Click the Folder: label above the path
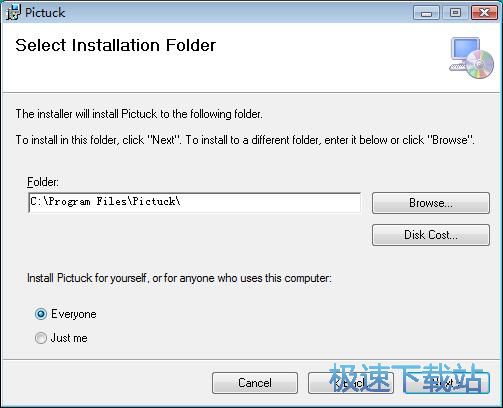This screenshot has width=503, height=408. [43, 182]
